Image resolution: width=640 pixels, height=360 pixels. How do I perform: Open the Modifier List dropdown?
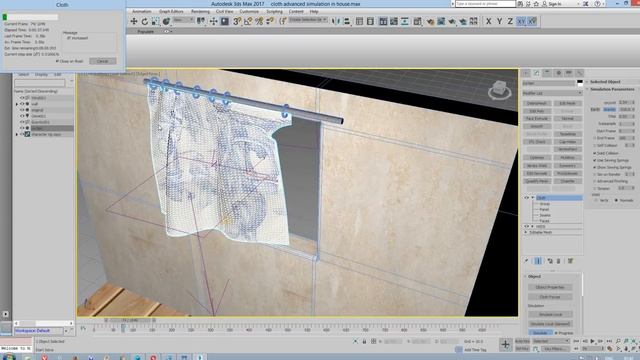[x=552, y=93]
